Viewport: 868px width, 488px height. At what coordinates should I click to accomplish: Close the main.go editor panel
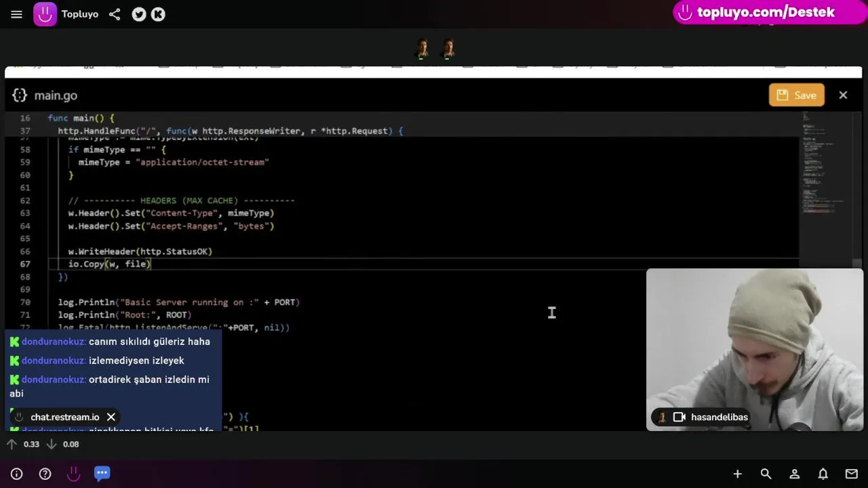[x=843, y=96]
